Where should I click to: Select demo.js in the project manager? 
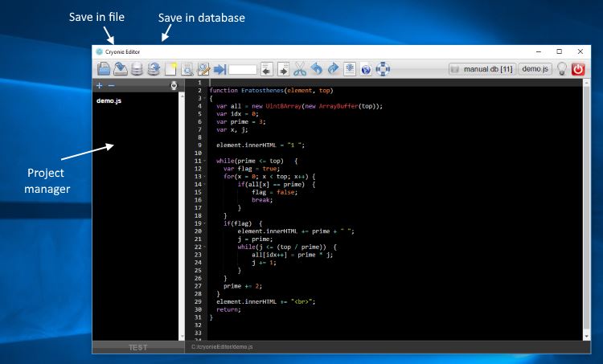click(109, 100)
